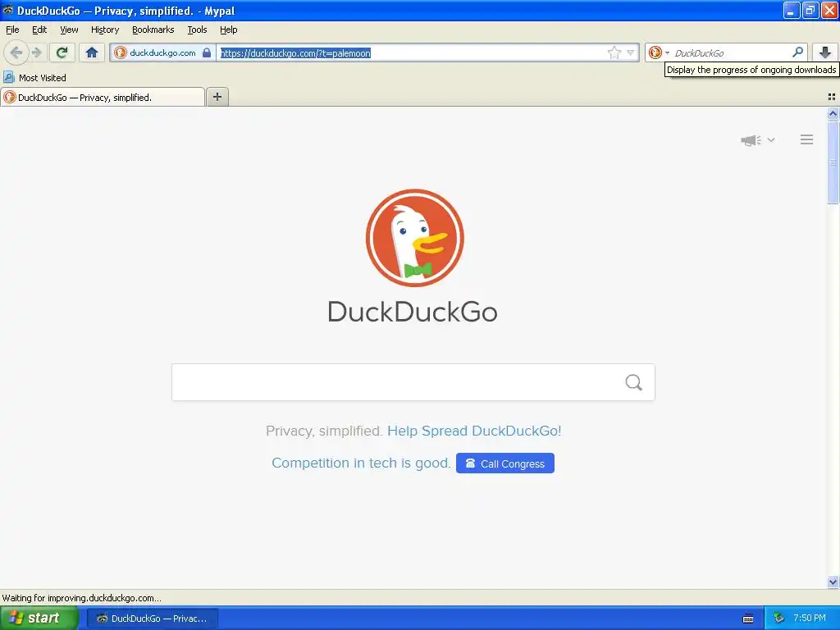Follow the Competition in tech is good link
Image resolution: width=840 pixels, height=630 pixels.
(x=361, y=463)
